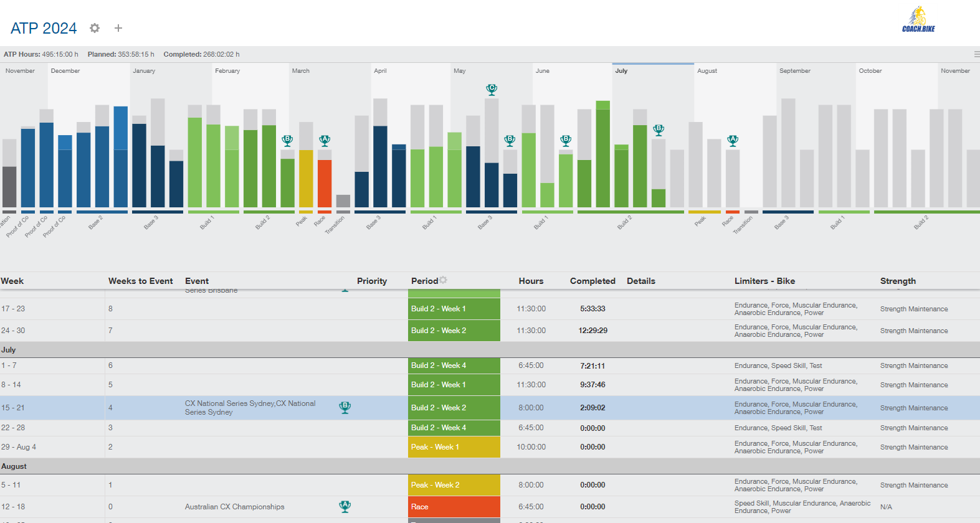The width and height of the screenshot is (980, 523).
Task: Click the yellow Peak - Week 1 period cell
Action: (x=454, y=447)
